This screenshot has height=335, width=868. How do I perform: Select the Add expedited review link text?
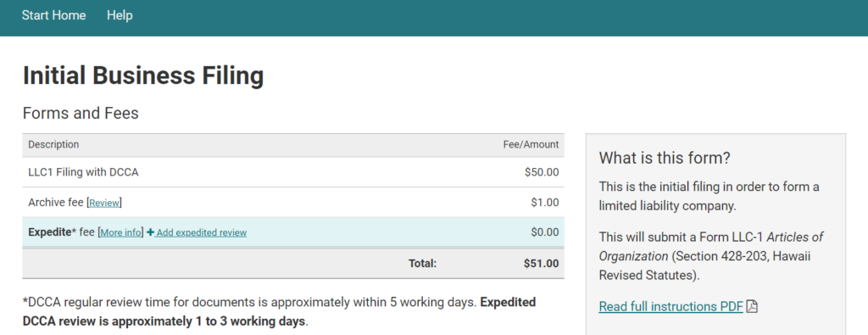click(201, 233)
